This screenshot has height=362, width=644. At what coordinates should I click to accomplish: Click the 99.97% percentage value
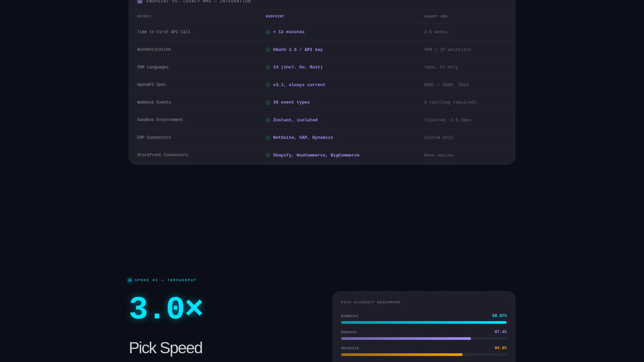(499, 316)
